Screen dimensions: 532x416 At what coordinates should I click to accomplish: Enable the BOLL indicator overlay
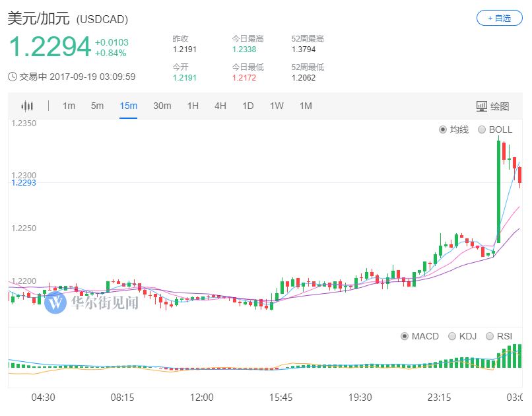[482, 129]
